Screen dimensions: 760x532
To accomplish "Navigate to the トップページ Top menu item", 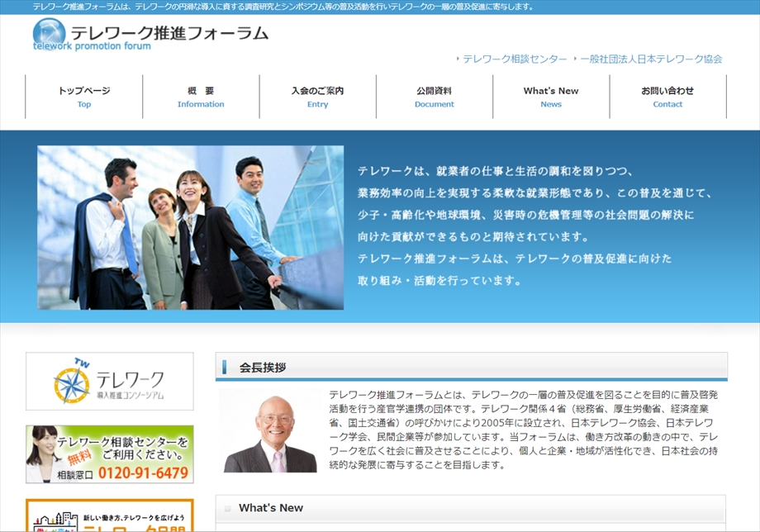I will coord(83,97).
